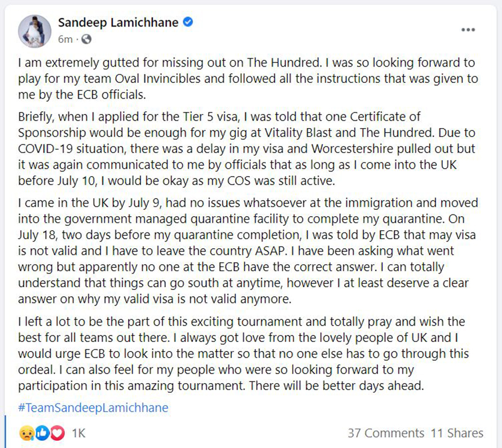Open the 6m post timestamp

tap(65, 39)
